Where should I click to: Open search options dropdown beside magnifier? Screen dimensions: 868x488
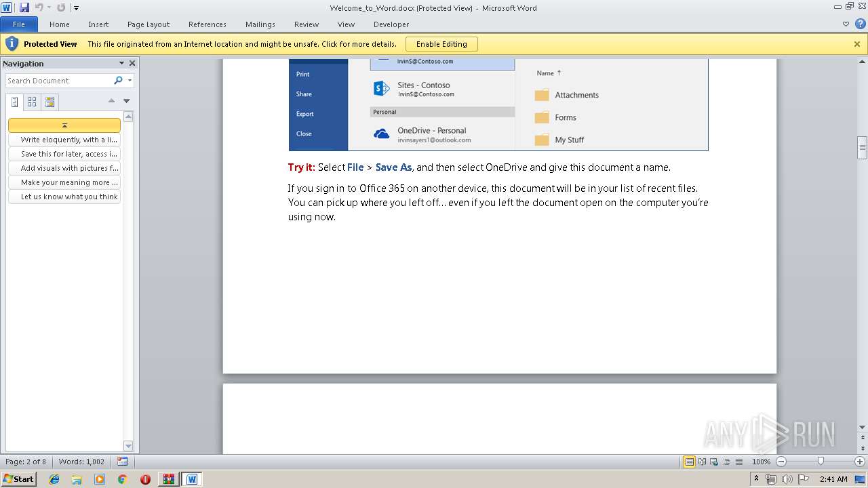click(x=130, y=81)
